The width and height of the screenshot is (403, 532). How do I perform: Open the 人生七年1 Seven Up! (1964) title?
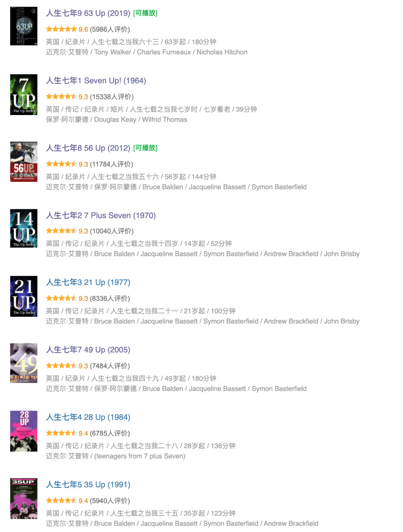coord(96,81)
